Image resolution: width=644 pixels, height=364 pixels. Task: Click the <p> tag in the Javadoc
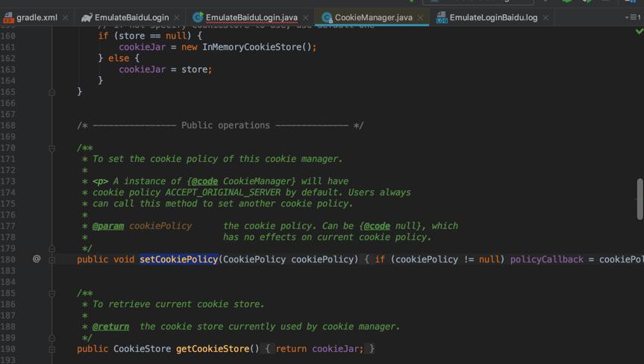[100, 181]
